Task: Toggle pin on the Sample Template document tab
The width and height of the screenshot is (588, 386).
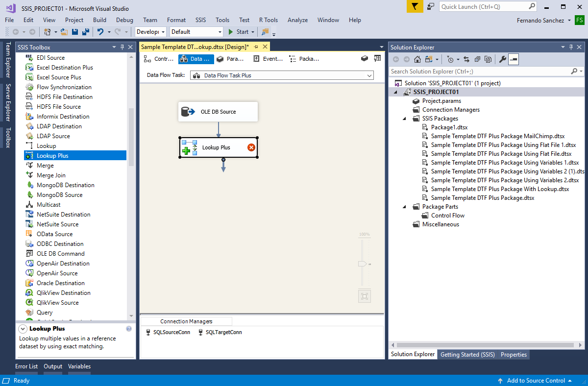Action: coord(256,47)
